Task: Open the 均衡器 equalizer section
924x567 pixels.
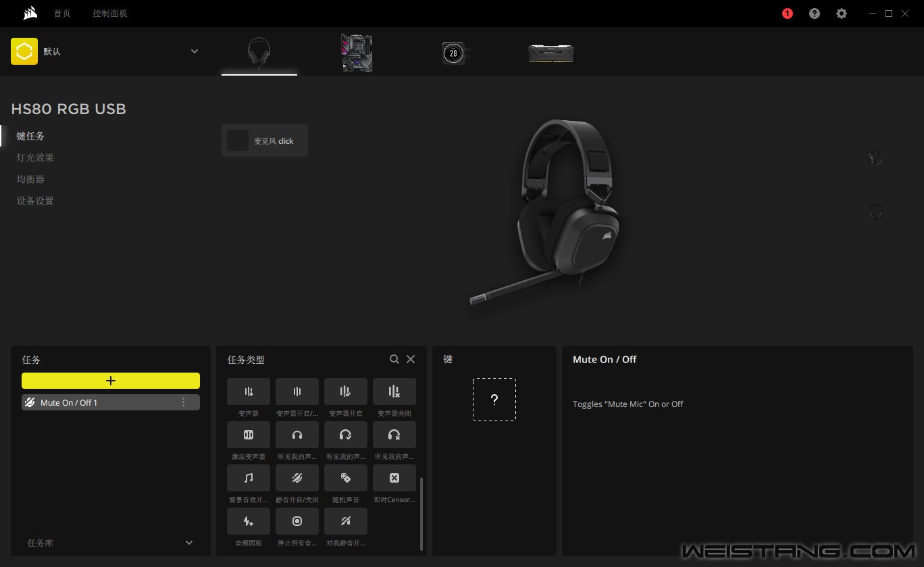Action: [x=30, y=179]
